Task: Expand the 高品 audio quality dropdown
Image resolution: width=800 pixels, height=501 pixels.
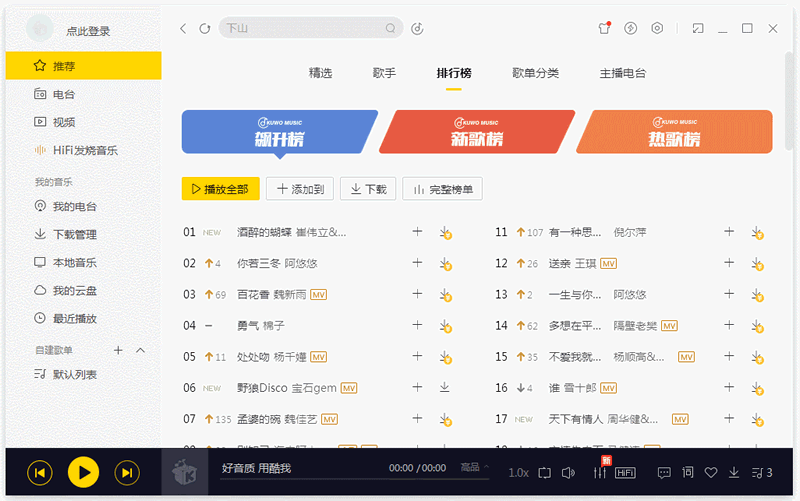Action: [x=473, y=467]
